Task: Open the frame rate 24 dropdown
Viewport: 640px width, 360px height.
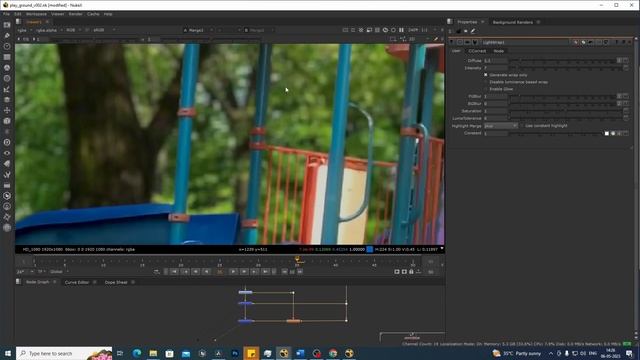Action: (25, 272)
